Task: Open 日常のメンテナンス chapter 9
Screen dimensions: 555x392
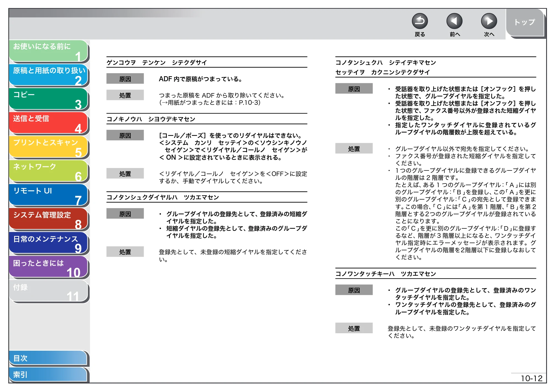Action: tap(49, 243)
